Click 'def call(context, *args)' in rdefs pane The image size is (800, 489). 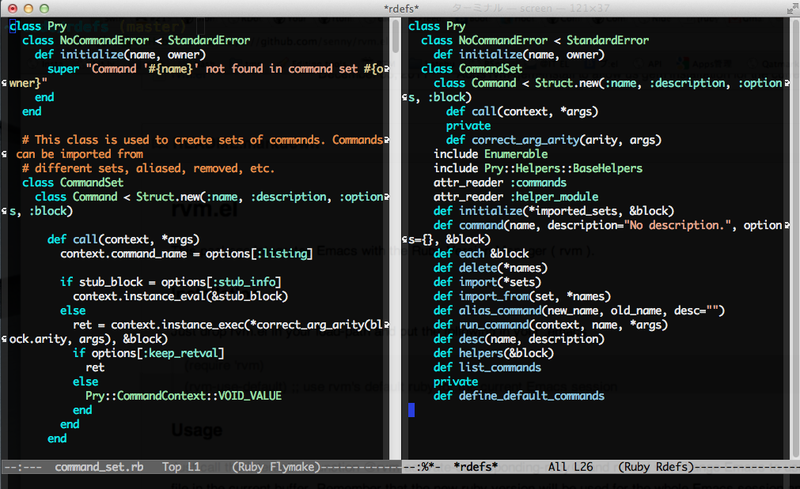[522, 111]
